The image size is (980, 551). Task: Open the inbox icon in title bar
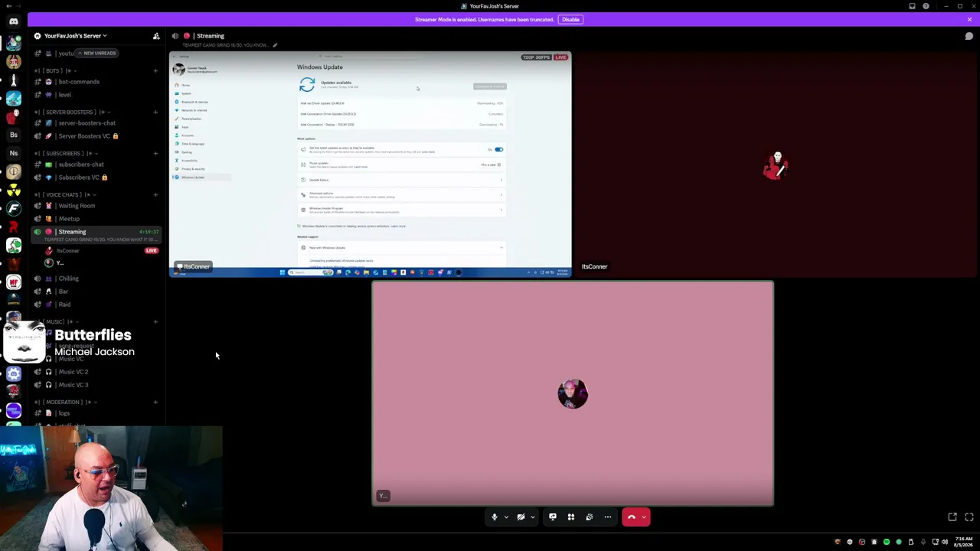tap(912, 6)
